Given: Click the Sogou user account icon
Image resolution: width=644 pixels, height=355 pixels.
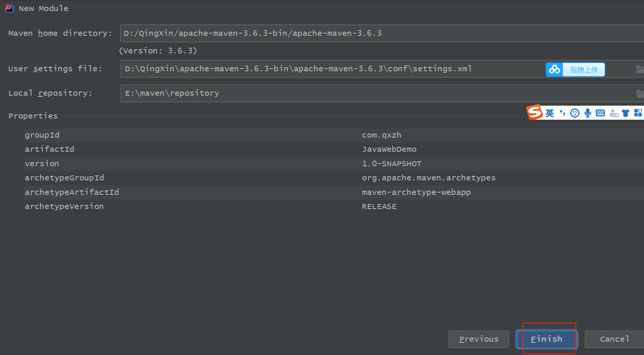Looking at the screenshot, I should [x=613, y=113].
